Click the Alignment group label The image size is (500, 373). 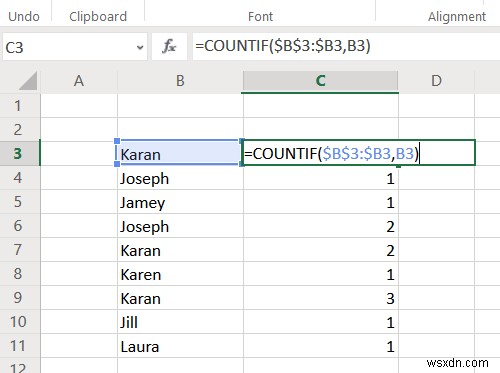(x=457, y=17)
